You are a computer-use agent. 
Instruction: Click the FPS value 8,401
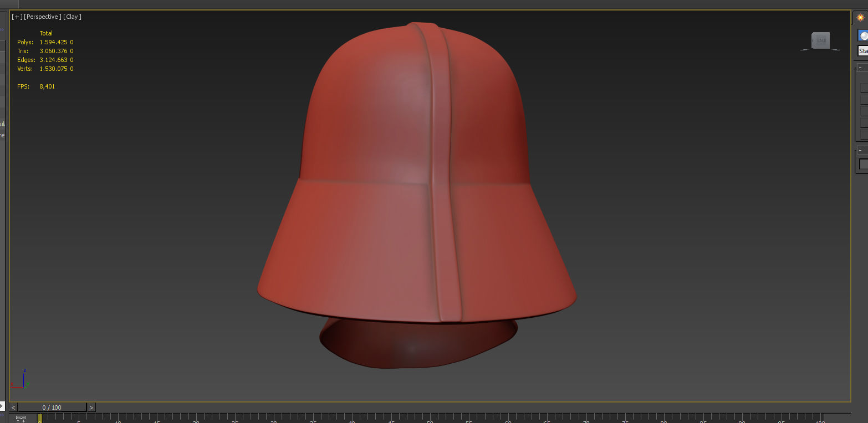coord(47,86)
